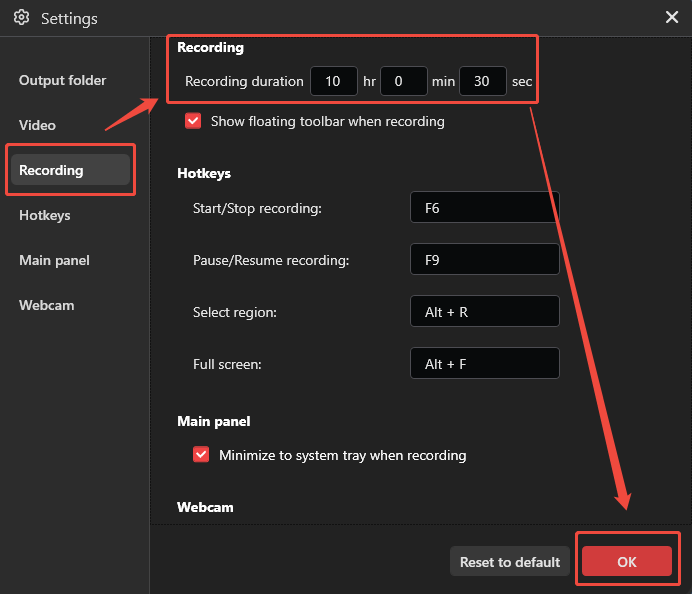The width and height of the screenshot is (692, 594).
Task: Click the Settings title text
Action: point(69,19)
